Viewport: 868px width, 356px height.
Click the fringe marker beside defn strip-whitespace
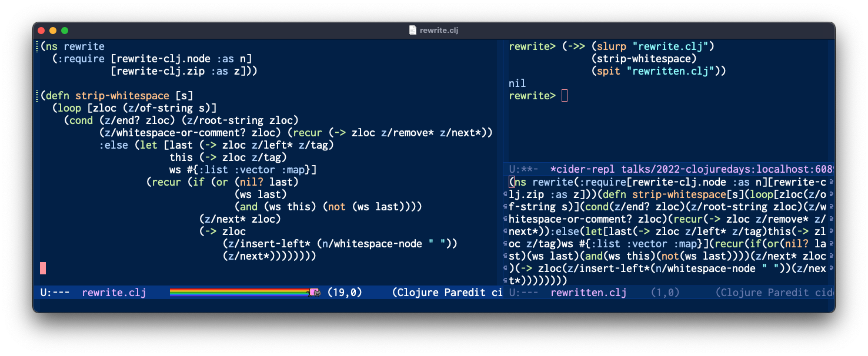pos(37,95)
